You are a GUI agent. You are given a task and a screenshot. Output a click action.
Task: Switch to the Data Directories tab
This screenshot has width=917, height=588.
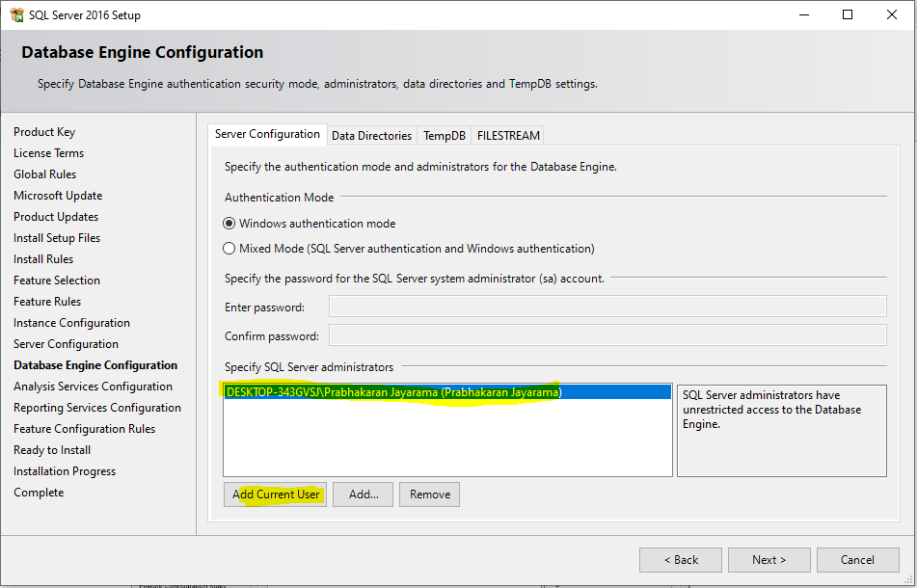point(372,136)
